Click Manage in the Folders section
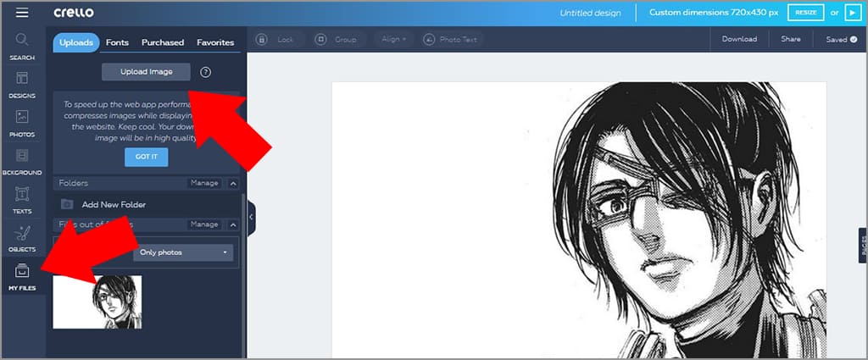 point(204,183)
